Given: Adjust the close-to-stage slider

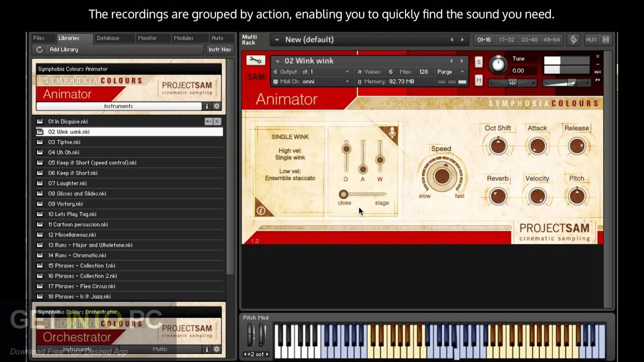Looking at the screenshot, I should (344, 194).
